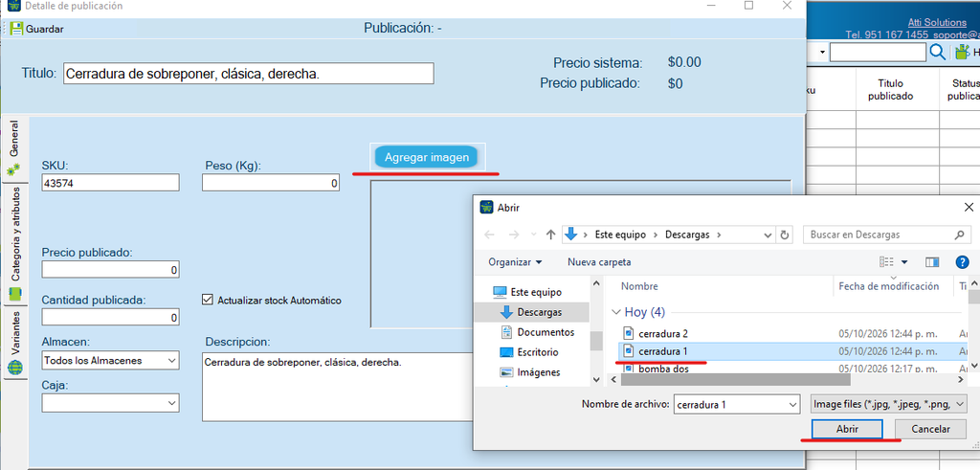
Task: Click the Guardar button label
Action: pyautogui.click(x=44, y=29)
